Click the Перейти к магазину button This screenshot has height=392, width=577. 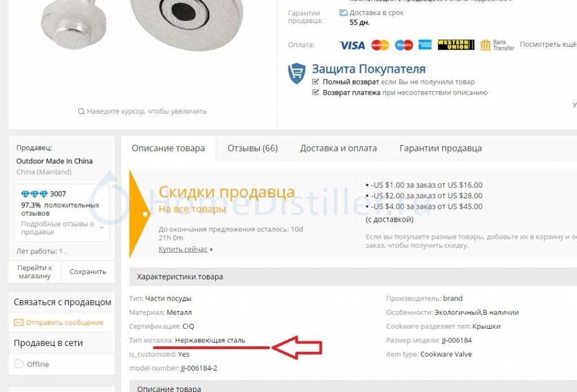click(x=34, y=271)
